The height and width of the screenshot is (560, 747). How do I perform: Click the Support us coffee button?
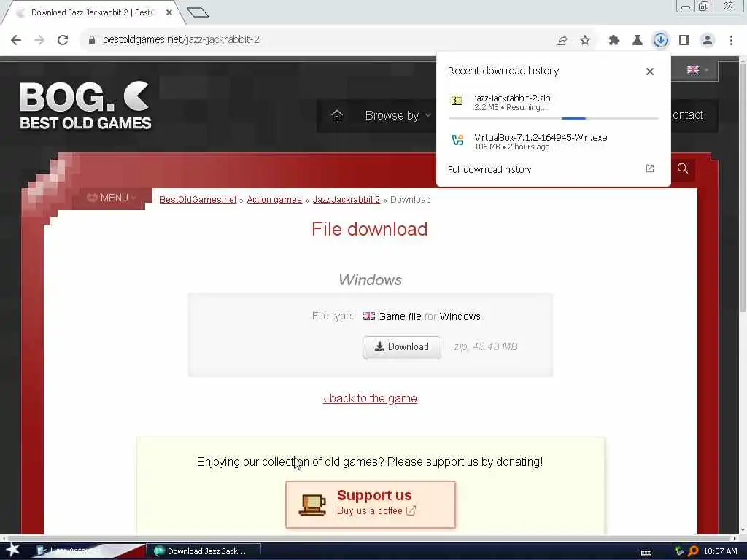click(x=371, y=505)
